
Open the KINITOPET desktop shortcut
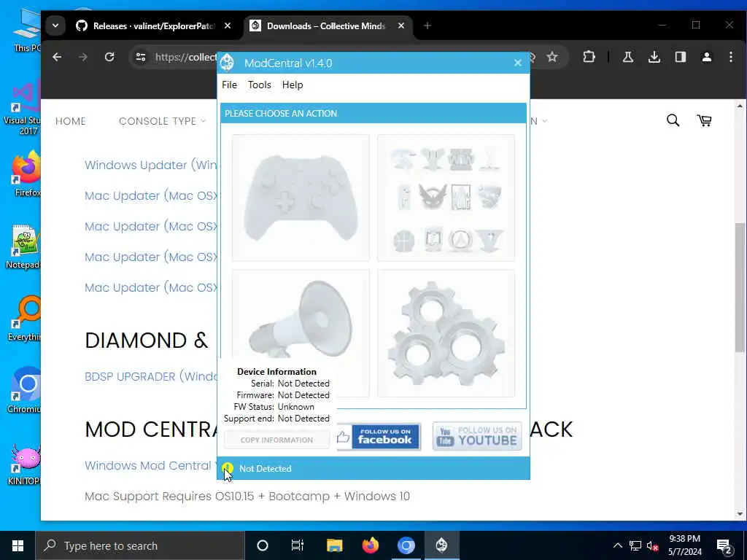[24, 464]
